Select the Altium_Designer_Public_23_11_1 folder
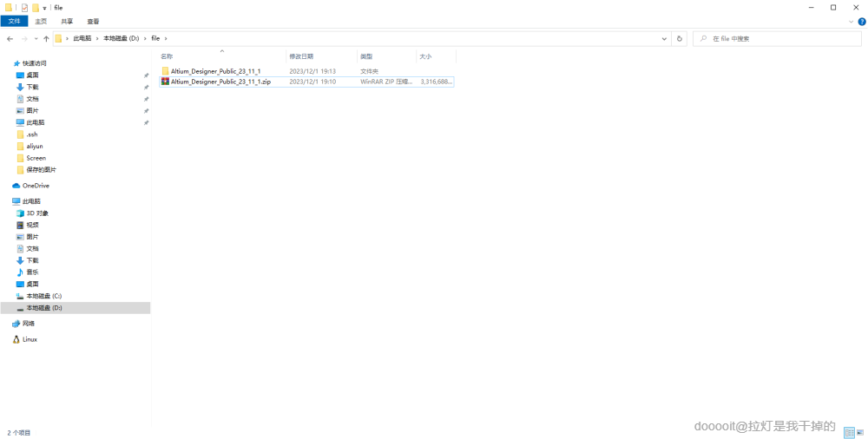 pyautogui.click(x=216, y=71)
